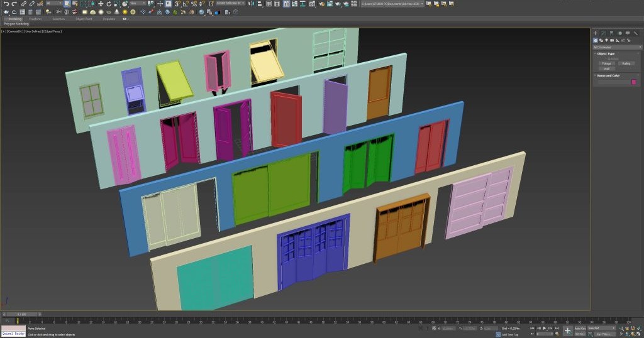Click the object name input field
Image resolution: width=644 pixels, height=338 pixels.
(614, 82)
